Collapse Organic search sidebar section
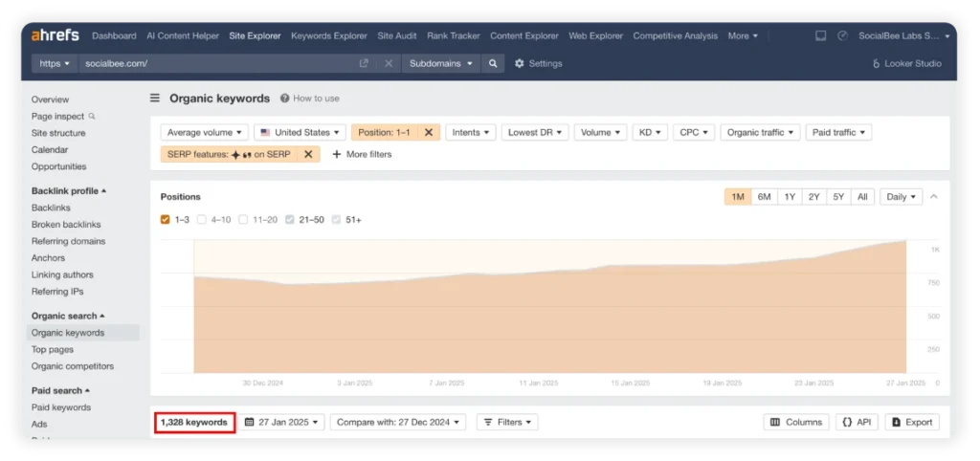The height and width of the screenshot is (461, 980). pyautogui.click(x=68, y=316)
